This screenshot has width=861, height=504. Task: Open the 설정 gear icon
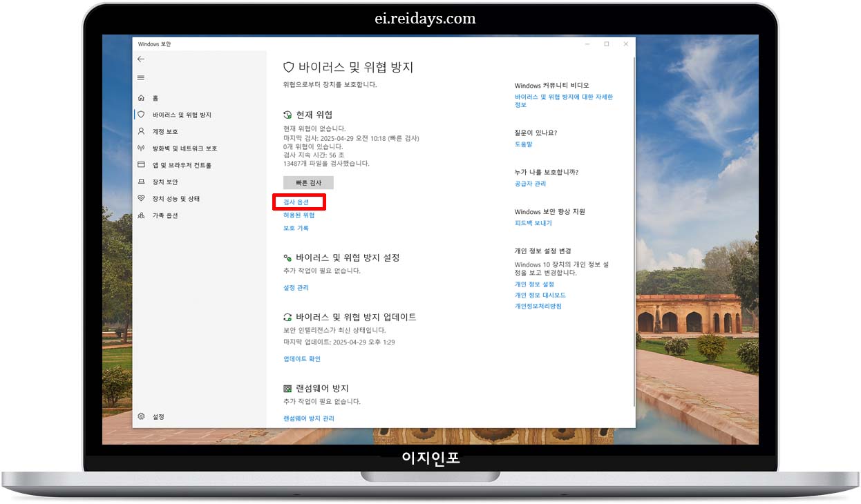(141, 416)
